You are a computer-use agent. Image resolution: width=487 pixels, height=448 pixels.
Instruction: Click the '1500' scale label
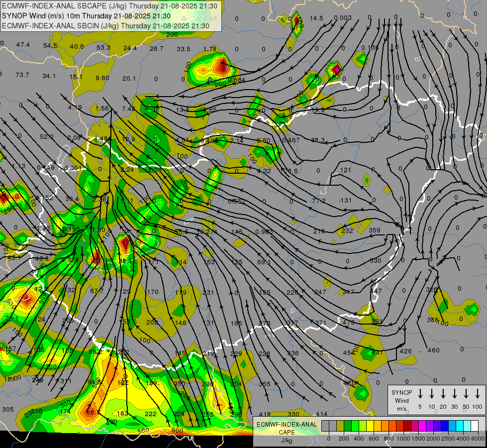[418, 439]
